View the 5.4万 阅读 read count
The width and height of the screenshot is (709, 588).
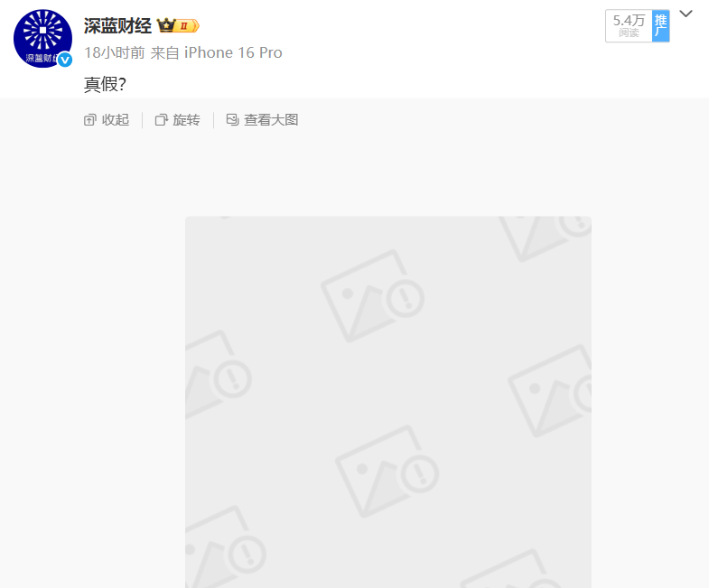(629, 26)
